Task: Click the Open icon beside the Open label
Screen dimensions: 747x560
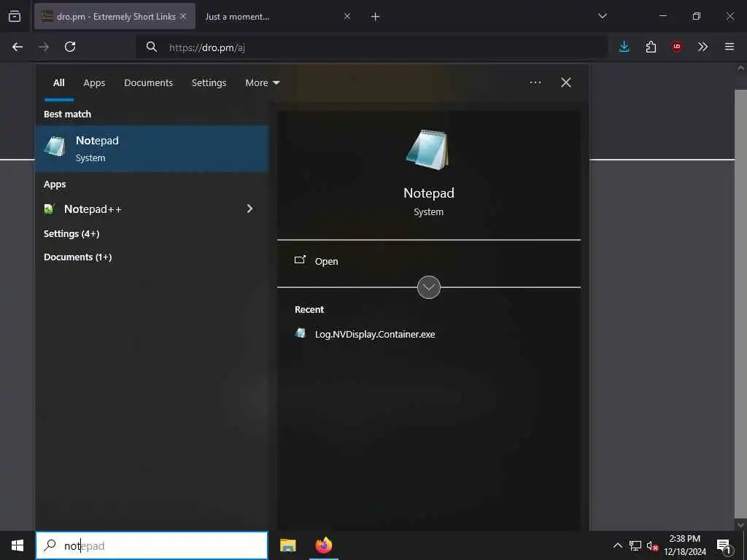Action: coord(300,260)
